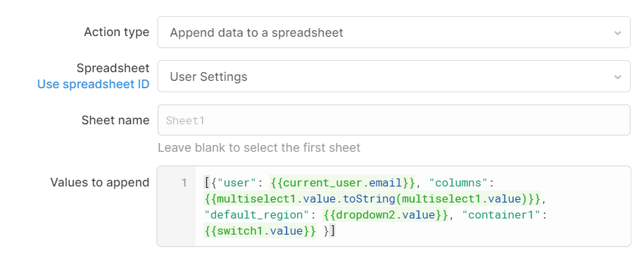Click the chevron arrow in Spreadsheet field
644x260 pixels.
click(x=617, y=77)
